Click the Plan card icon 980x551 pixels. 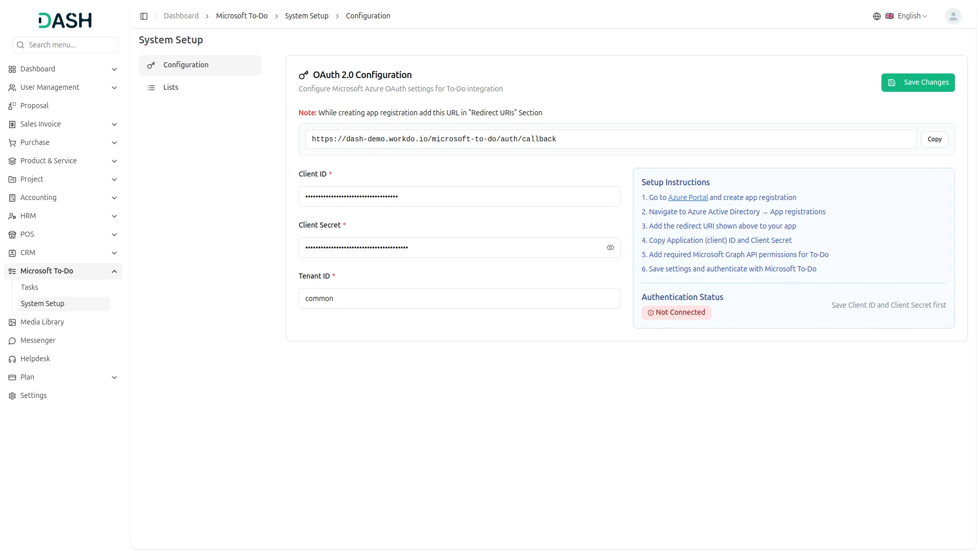[12, 378]
